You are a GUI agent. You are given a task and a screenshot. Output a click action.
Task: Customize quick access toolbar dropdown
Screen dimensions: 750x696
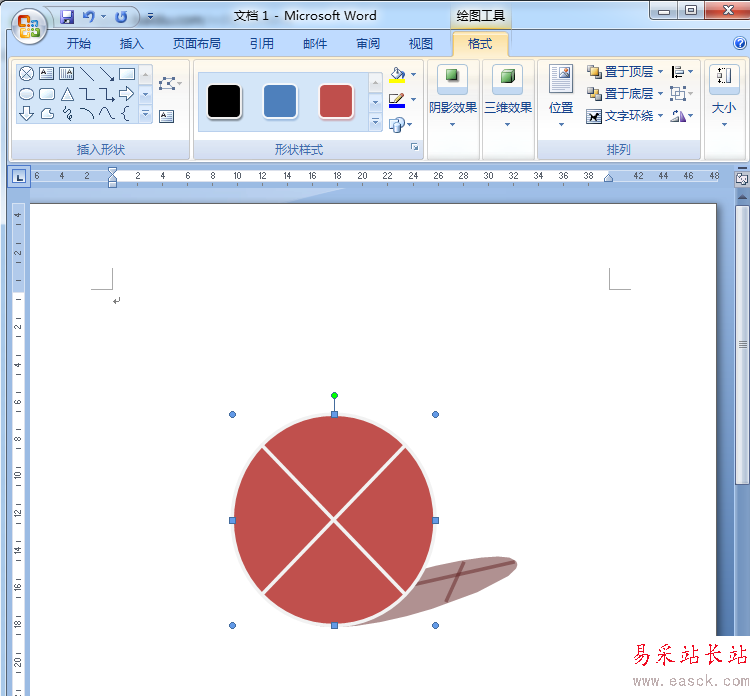pyautogui.click(x=150, y=17)
